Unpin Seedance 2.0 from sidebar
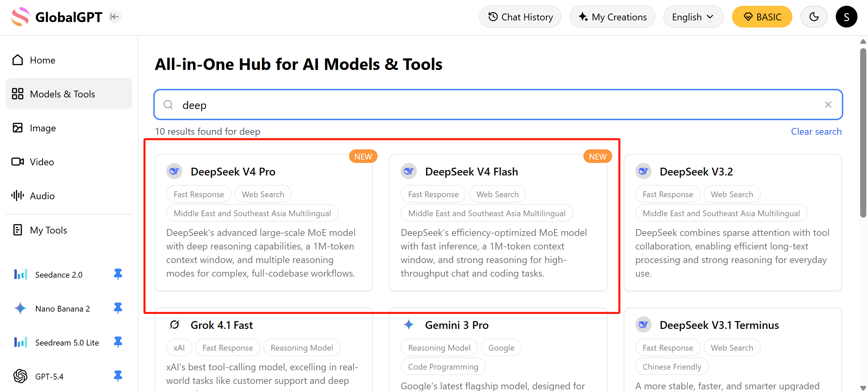The width and height of the screenshot is (868, 391). 118,274
